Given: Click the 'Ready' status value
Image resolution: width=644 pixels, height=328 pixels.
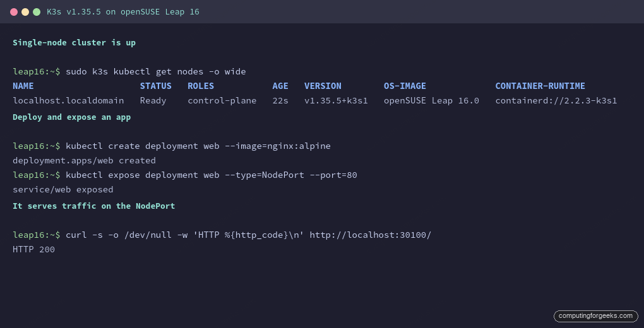Looking at the screenshot, I should coord(153,100).
